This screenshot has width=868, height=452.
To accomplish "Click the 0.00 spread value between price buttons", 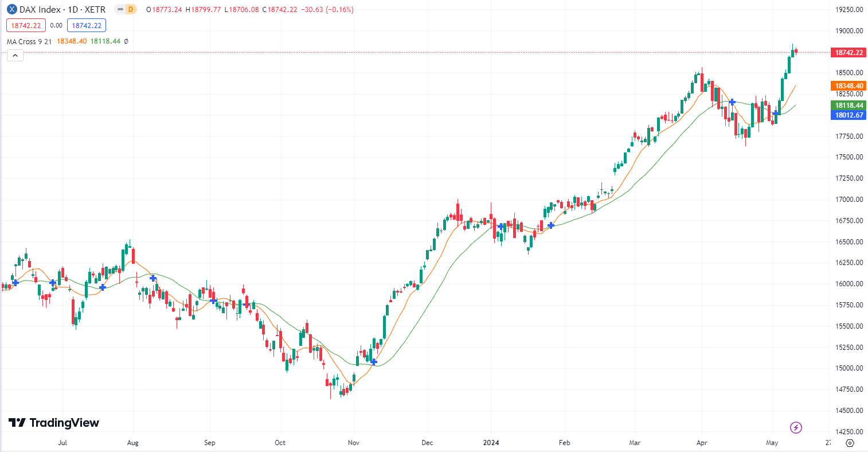I will [x=56, y=25].
